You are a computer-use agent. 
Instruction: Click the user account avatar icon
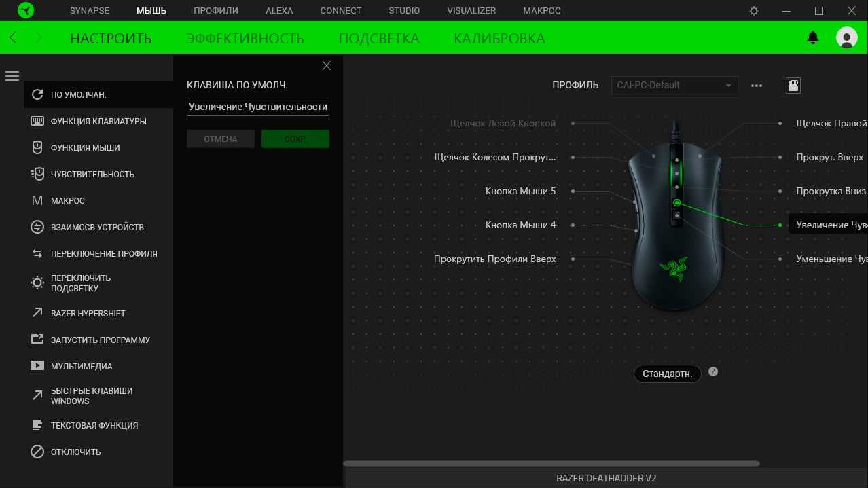click(846, 38)
